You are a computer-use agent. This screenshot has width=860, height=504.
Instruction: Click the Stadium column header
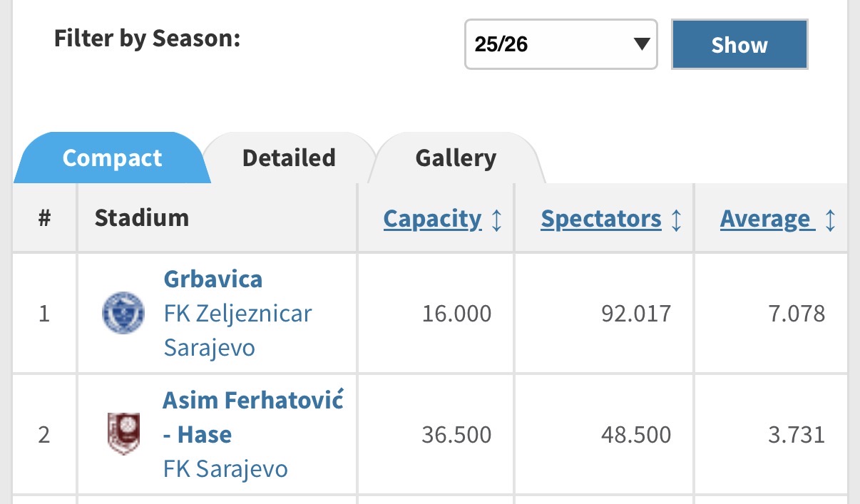(x=141, y=217)
